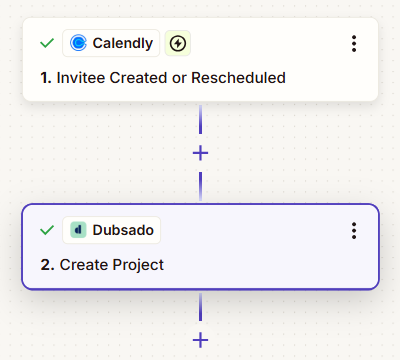The height and width of the screenshot is (360, 400).
Task: Click the green checkmark on the Dubsado step
Action: click(x=47, y=230)
